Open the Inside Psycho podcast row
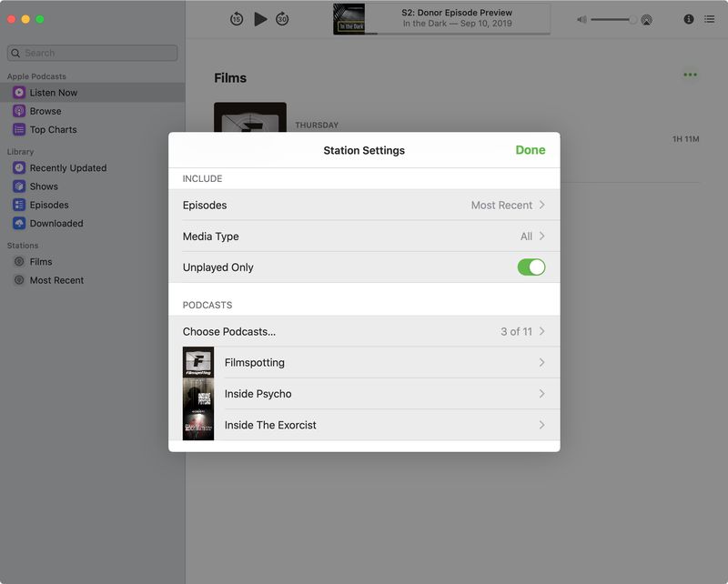The width and height of the screenshot is (728, 584). [364, 394]
